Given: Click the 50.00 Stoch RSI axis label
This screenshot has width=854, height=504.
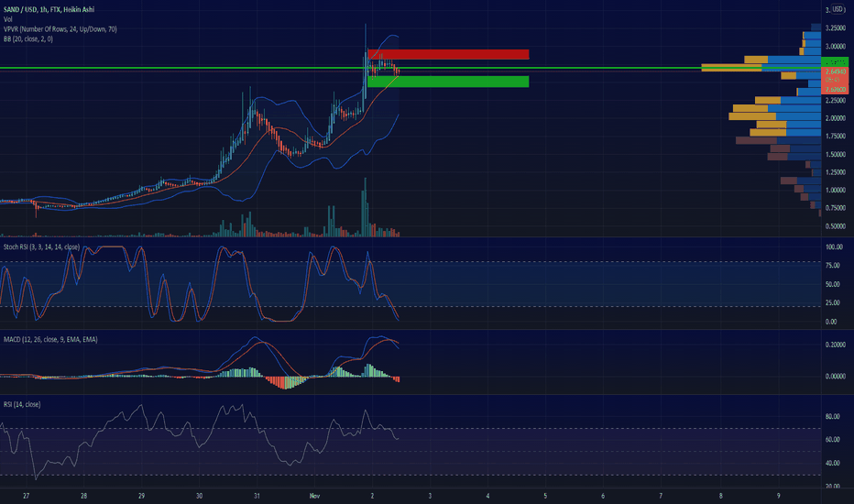Looking at the screenshot, I should coord(832,284).
